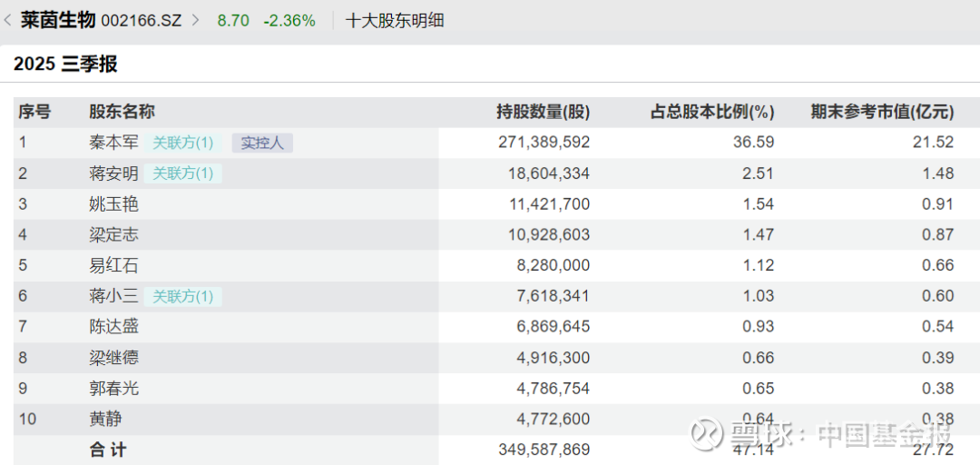Expand 关联方(1) tag beside 秦本军
Viewport: 980px width, 465px height.
tap(182, 143)
